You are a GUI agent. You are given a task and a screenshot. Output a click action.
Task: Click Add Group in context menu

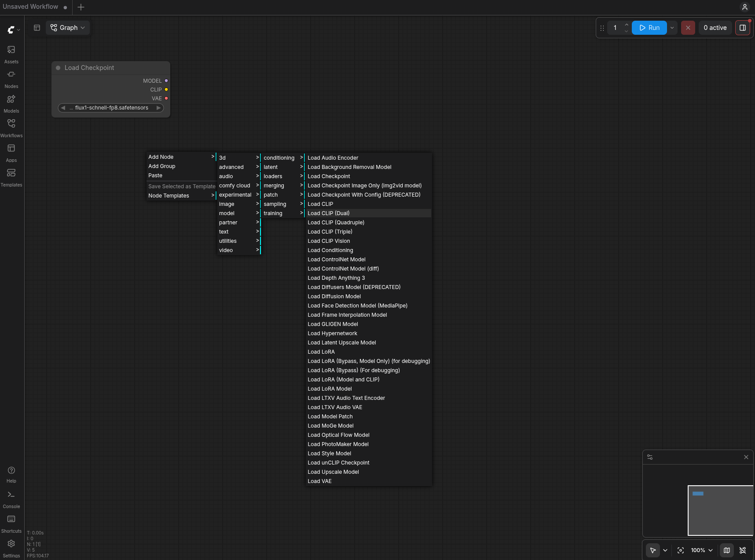pyautogui.click(x=181, y=166)
